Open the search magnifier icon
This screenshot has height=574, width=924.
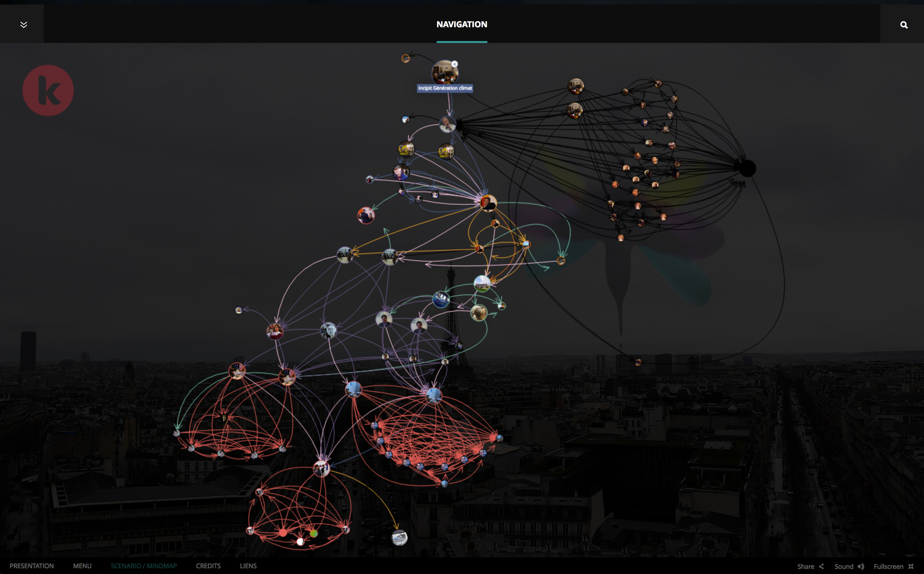(x=903, y=25)
